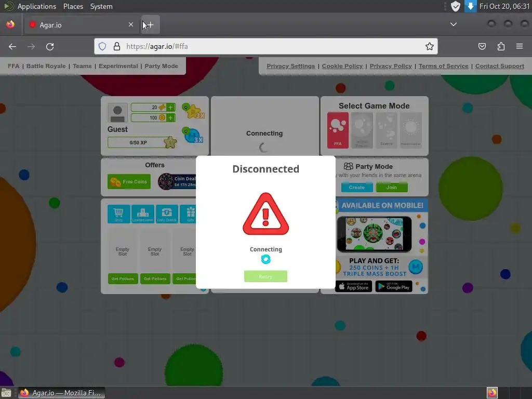The width and height of the screenshot is (532, 399).
Task: Reload the Agar.io page
Action: 50,46
